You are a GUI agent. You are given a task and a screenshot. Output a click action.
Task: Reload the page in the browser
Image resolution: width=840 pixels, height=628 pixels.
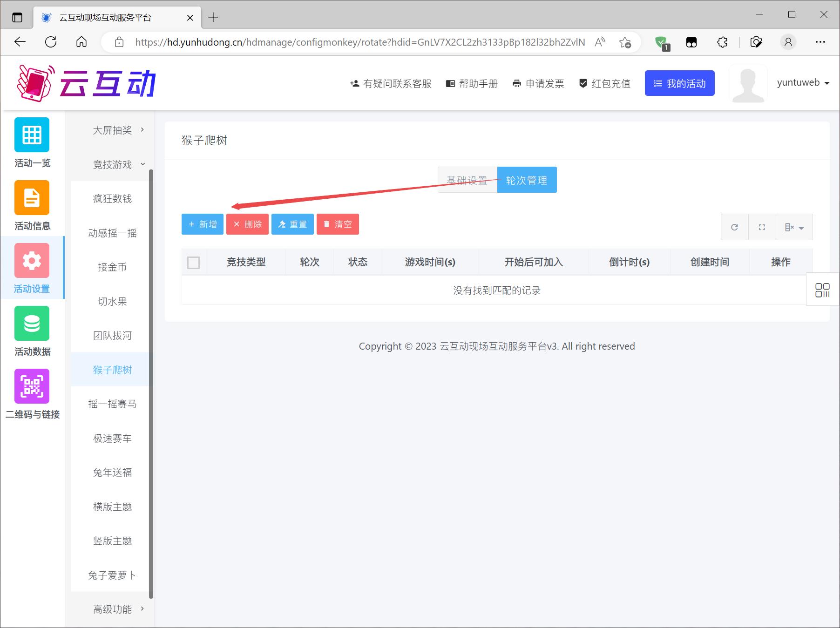click(x=51, y=42)
